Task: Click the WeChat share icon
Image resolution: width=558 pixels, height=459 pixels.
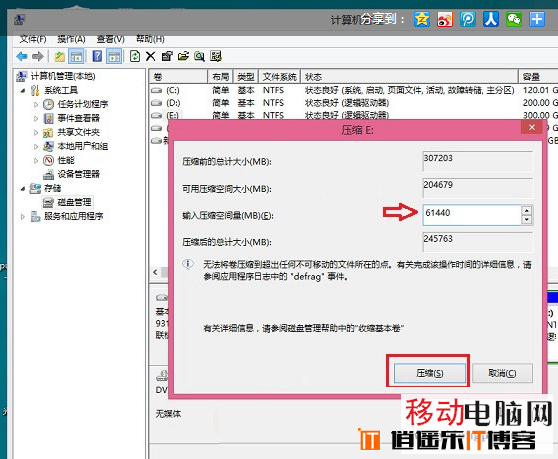Action: (x=514, y=19)
